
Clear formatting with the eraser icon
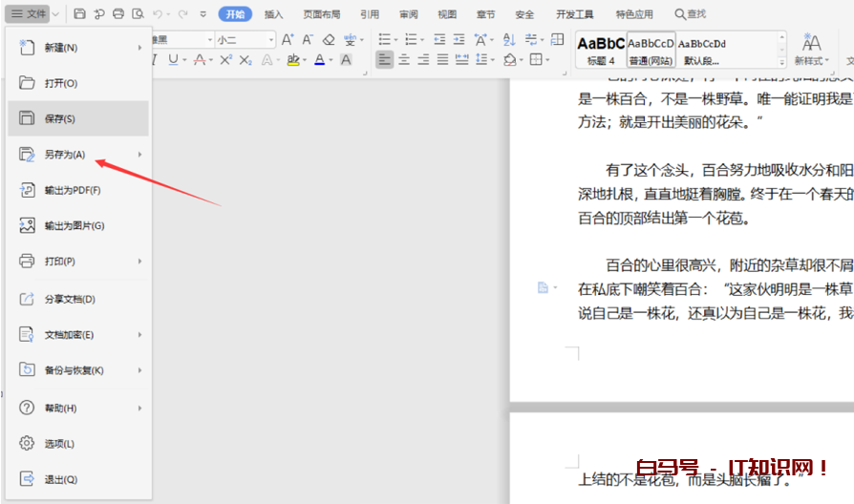point(329,39)
